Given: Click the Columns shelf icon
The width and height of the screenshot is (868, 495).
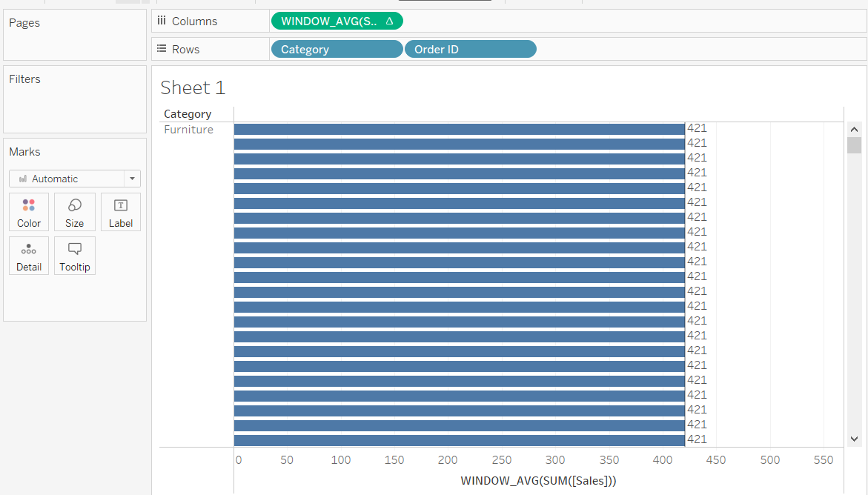Looking at the screenshot, I should coord(162,21).
